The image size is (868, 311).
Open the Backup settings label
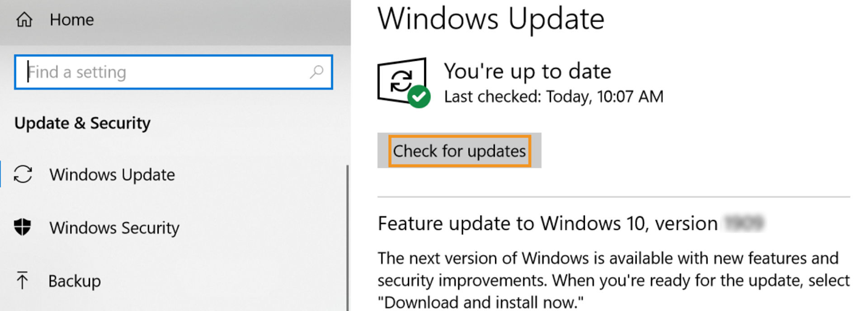click(75, 281)
